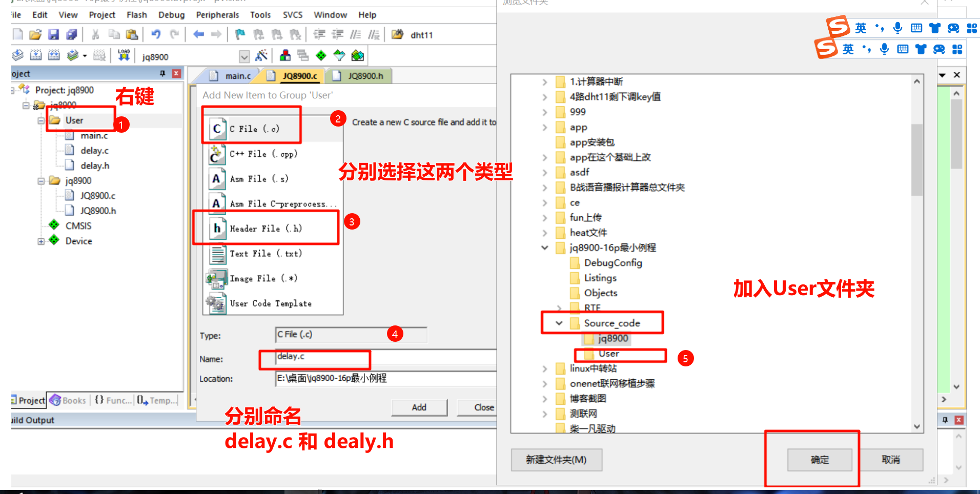
Task: Click the Name field containing delay.c
Action: (x=385, y=357)
